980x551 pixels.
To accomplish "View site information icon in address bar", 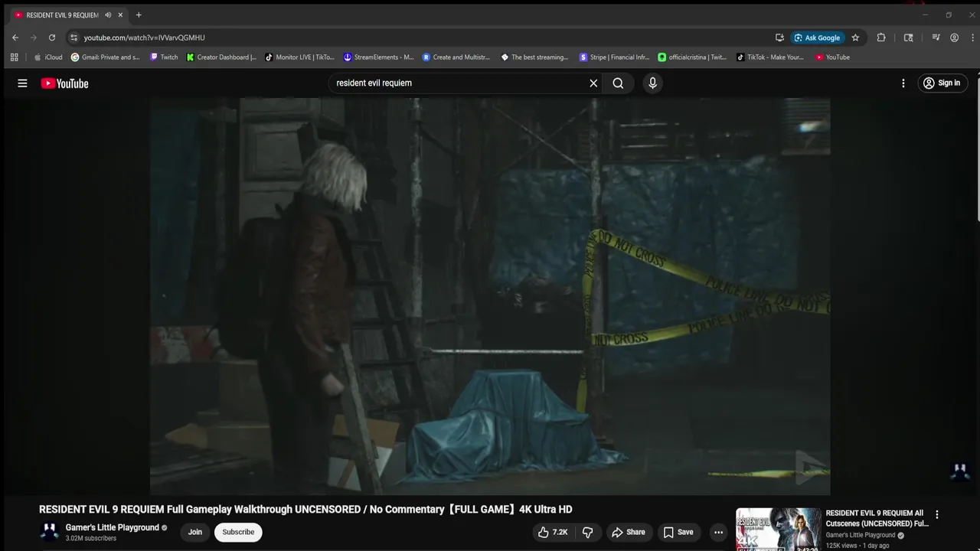I will [73, 37].
